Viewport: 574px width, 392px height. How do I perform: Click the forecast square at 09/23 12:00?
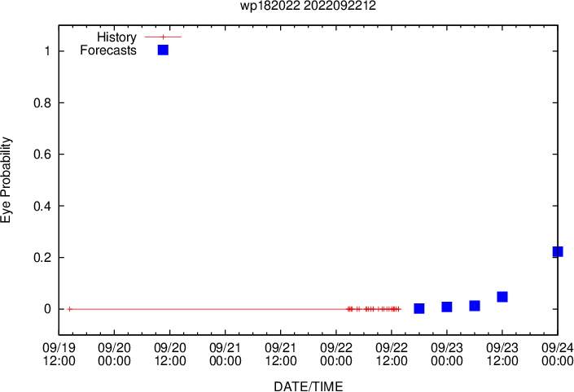pos(502,297)
